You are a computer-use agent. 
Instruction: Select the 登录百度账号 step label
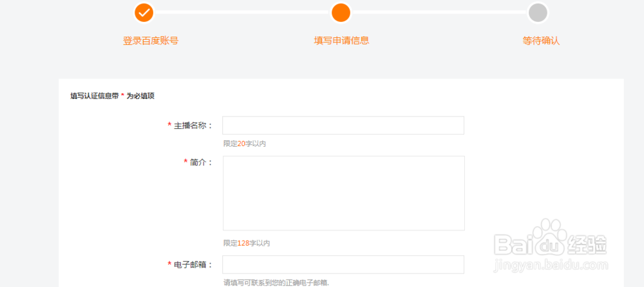(x=151, y=41)
